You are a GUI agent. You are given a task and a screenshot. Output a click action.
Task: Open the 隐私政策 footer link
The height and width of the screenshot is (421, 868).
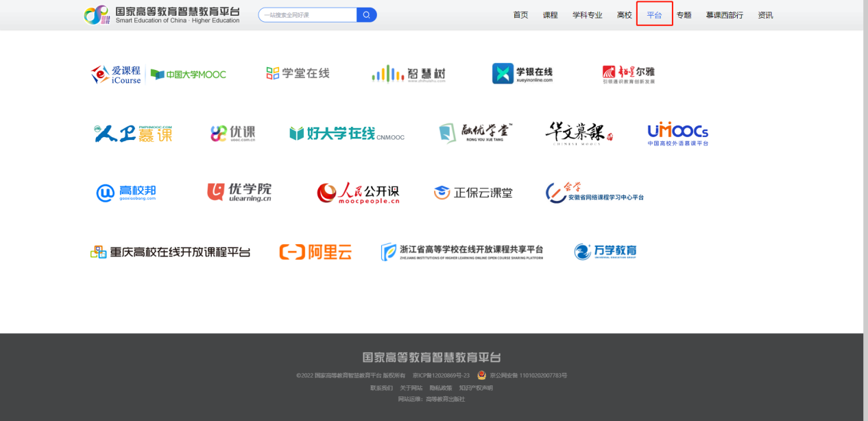click(x=440, y=388)
